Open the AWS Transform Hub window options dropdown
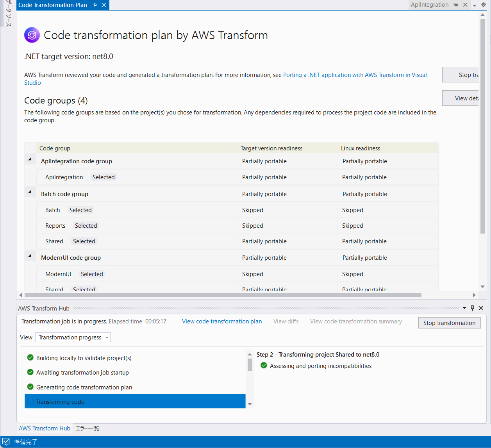This screenshot has width=491, height=448. pos(464,308)
